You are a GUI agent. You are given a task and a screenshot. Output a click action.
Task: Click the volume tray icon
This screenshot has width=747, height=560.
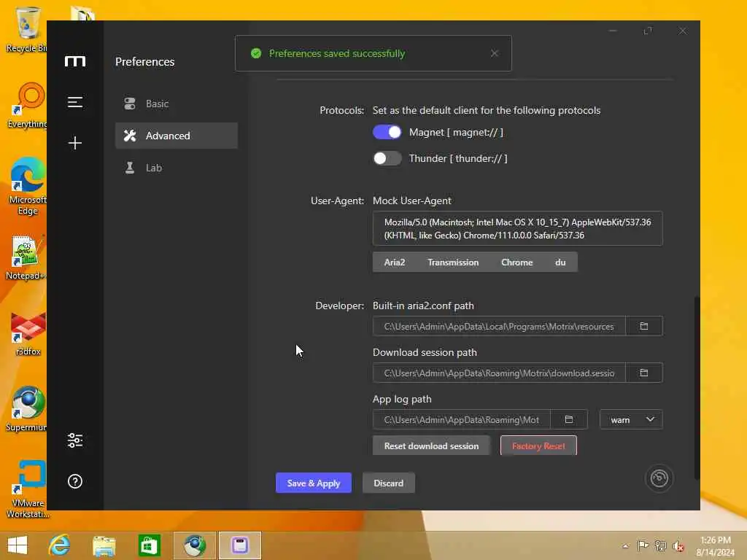coord(678,546)
